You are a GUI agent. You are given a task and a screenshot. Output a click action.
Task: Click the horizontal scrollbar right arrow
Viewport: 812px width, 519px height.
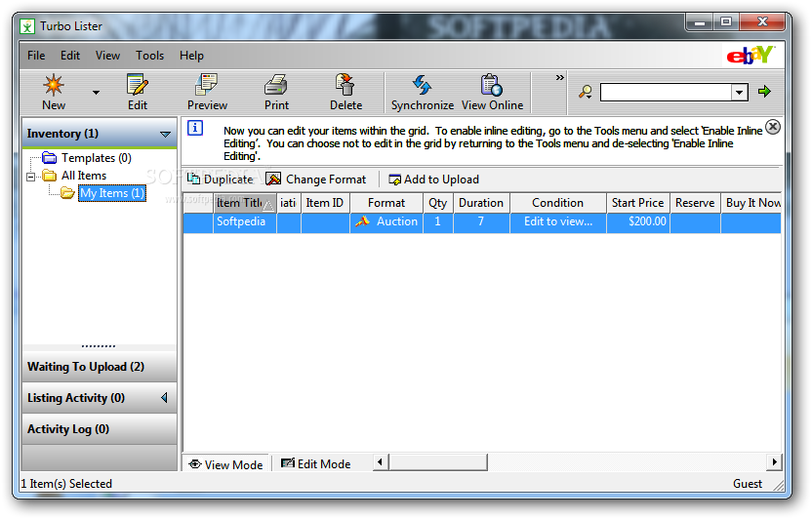(774, 462)
